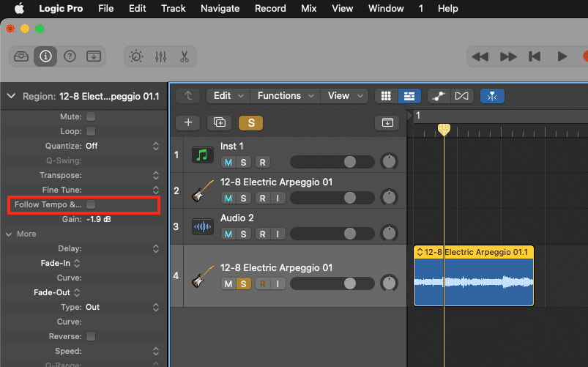Open the Transpose value stepper
The height and width of the screenshot is (367, 588).
point(156,175)
